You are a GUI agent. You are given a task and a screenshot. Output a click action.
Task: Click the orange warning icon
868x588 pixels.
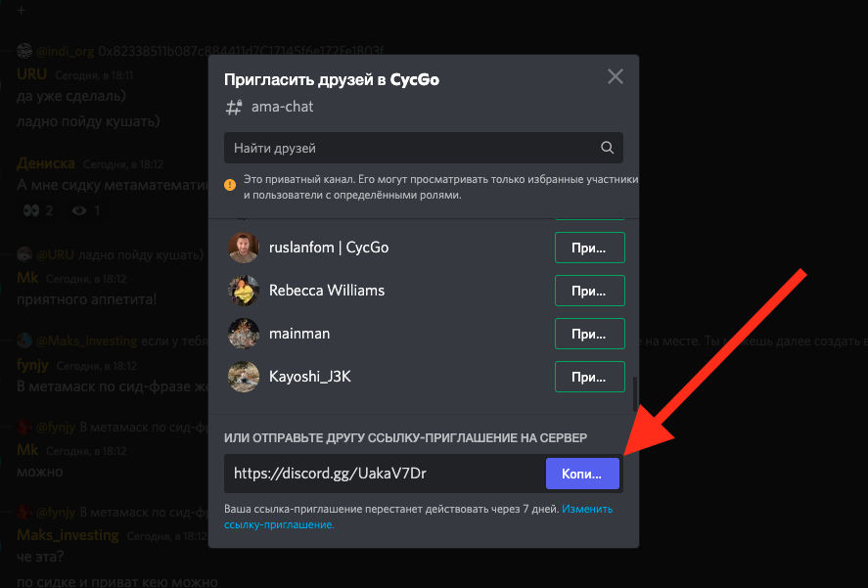230,185
